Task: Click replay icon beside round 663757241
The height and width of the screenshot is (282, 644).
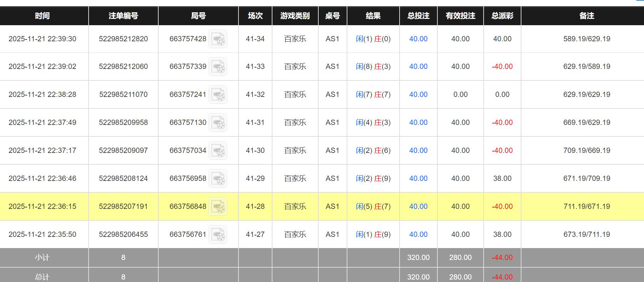Action: (x=218, y=94)
